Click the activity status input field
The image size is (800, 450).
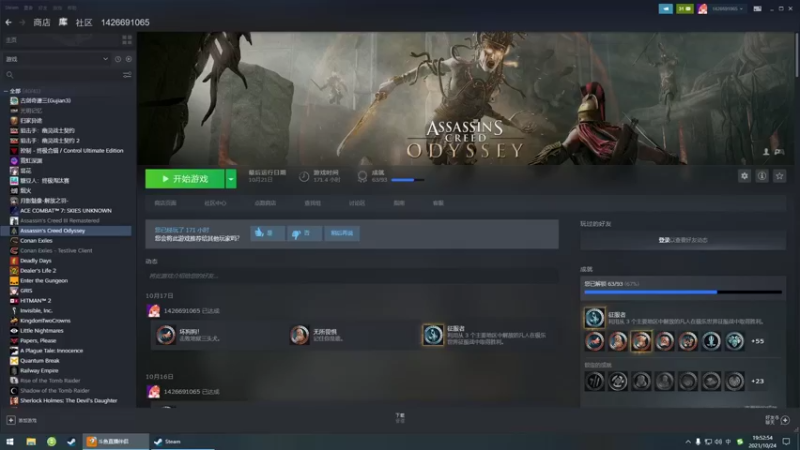click(352, 276)
